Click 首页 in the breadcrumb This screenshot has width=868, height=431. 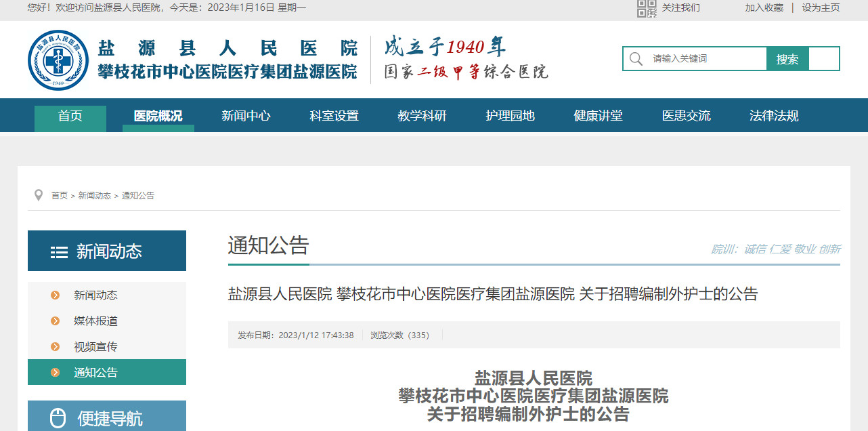pyautogui.click(x=60, y=195)
